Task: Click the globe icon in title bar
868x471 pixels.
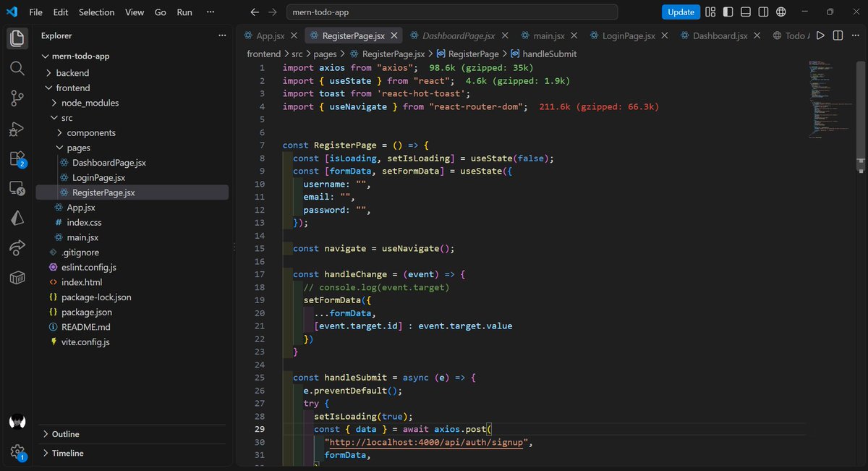Action: (x=781, y=12)
